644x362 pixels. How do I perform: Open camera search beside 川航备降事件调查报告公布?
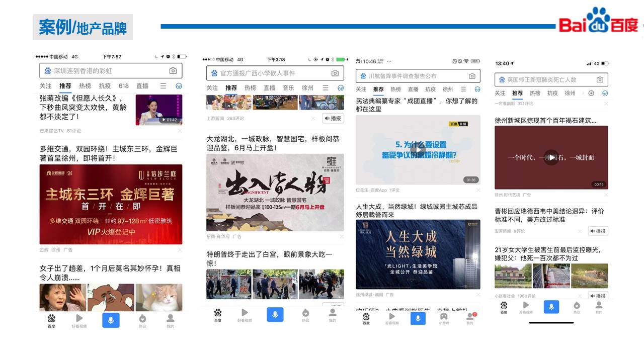tap(472, 76)
